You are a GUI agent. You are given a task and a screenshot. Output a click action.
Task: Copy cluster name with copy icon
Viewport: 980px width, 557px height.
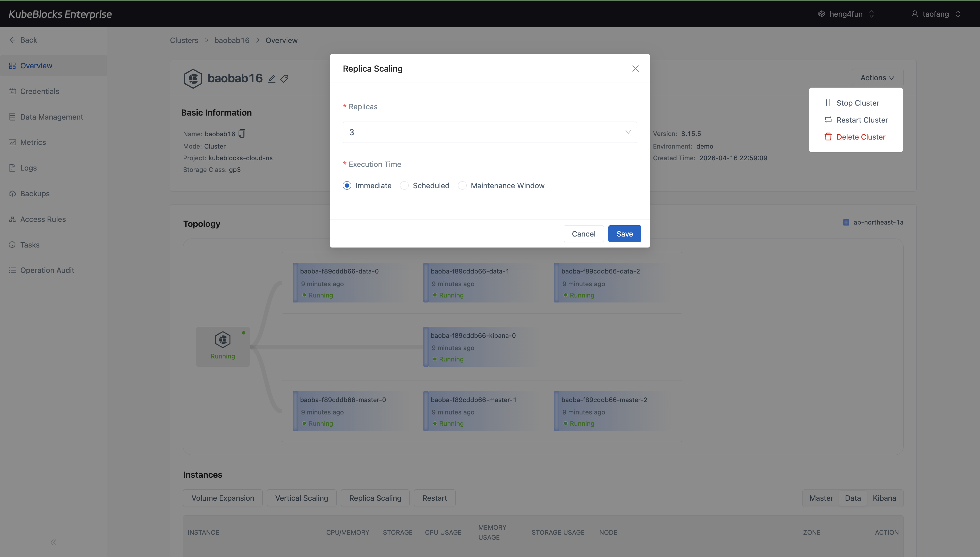click(x=242, y=134)
